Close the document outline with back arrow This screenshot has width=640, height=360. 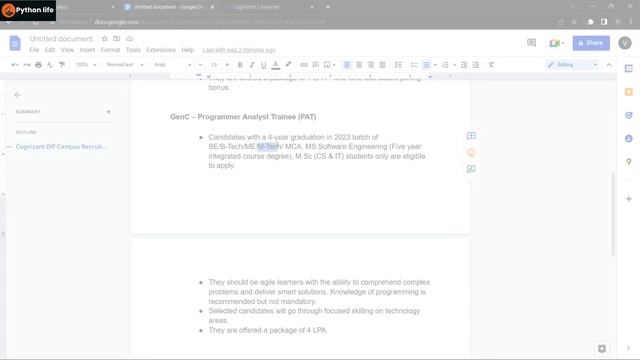17,95
